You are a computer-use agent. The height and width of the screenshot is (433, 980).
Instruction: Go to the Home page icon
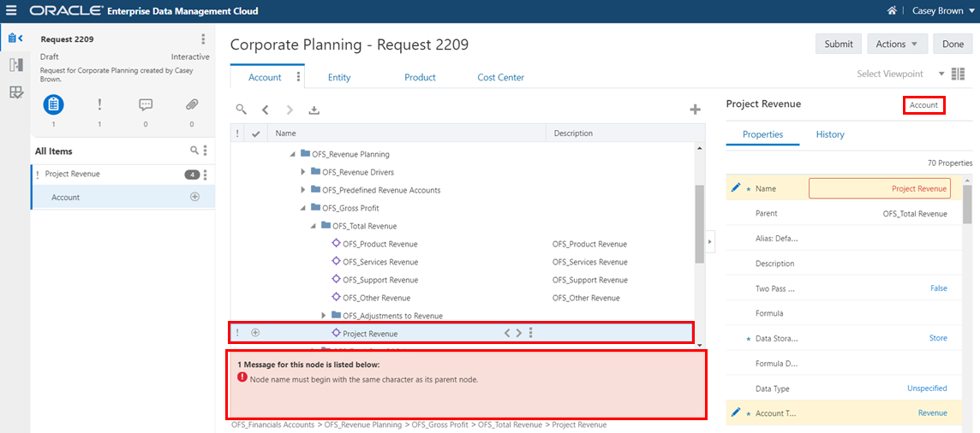coord(892,10)
